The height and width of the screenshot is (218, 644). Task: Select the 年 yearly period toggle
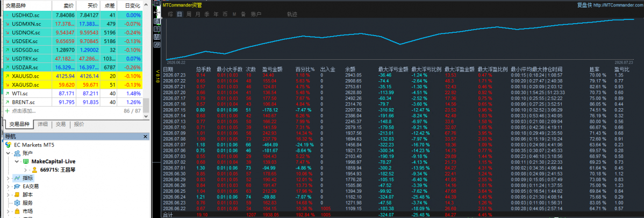click(x=216, y=14)
